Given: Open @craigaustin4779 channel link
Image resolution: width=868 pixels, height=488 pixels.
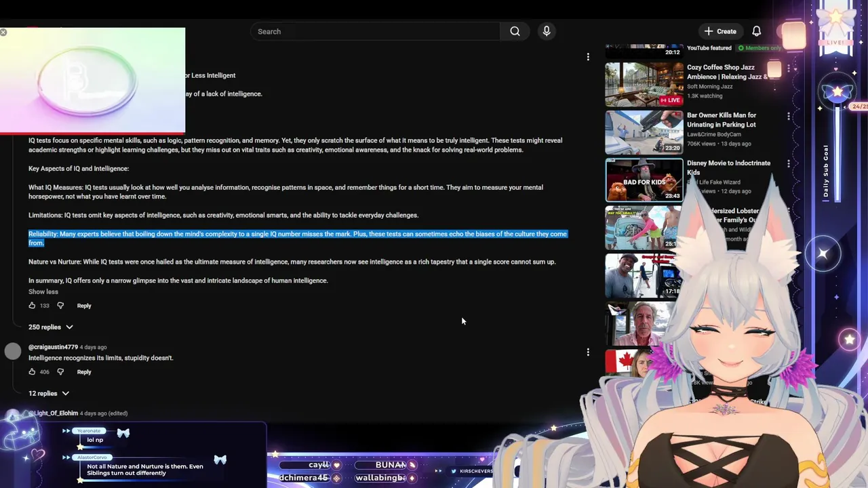Looking at the screenshot, I should [53, 347].
